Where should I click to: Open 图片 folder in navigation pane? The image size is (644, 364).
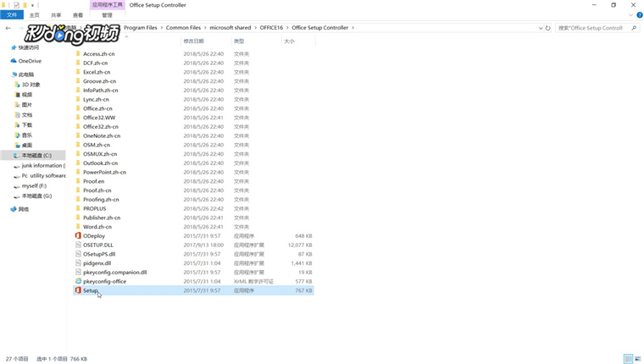(27, 105)
